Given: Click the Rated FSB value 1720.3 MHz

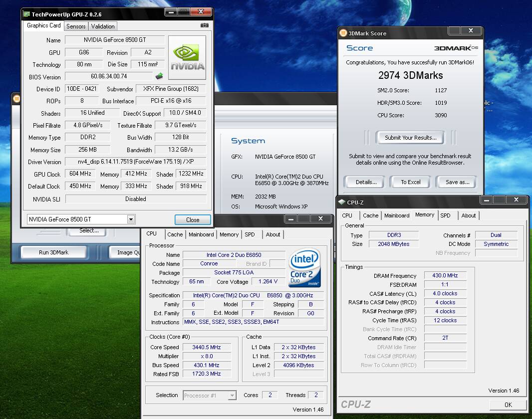Looking at the screenshot, I should pos(207,374).
